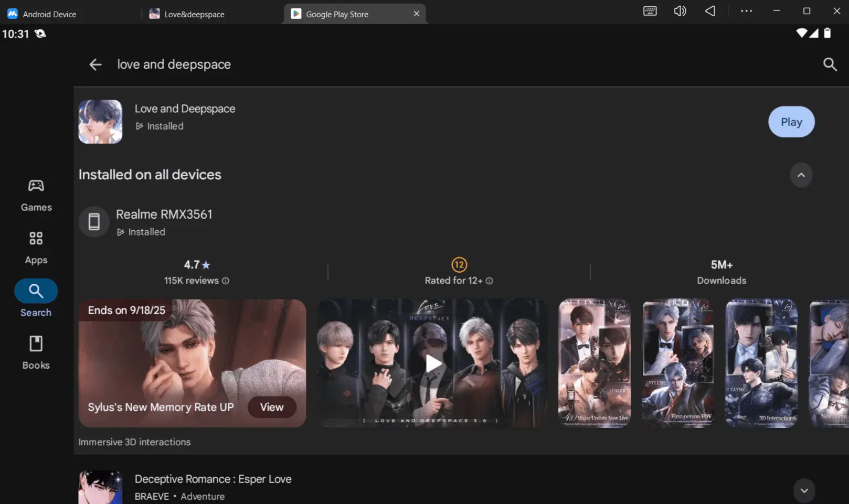
Task: Click the keyboard icon in title bar
Action: pos(650,11)
